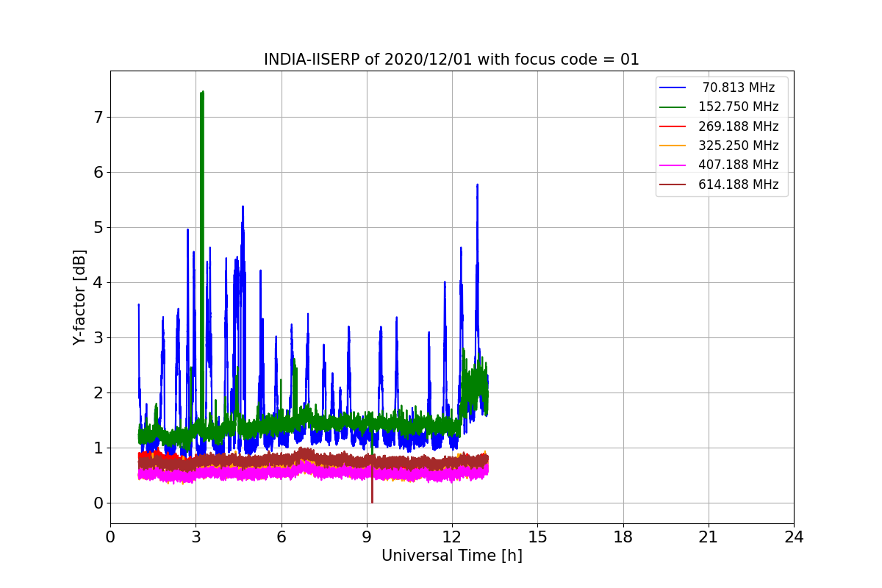This screenshot has width=882, height=588.
Task: Select the 407.188 MHz legend label
Action: [x=738, y=165]
